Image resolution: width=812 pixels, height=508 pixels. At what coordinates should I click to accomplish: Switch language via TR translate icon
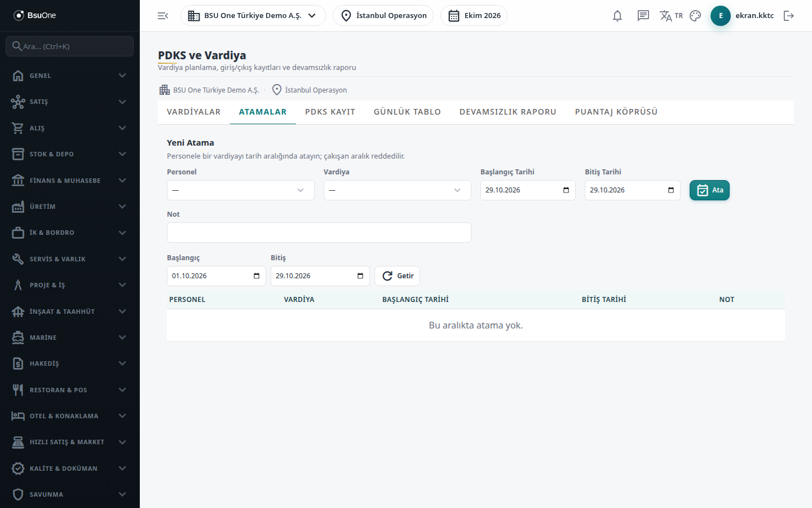click(x=671, y=16)
